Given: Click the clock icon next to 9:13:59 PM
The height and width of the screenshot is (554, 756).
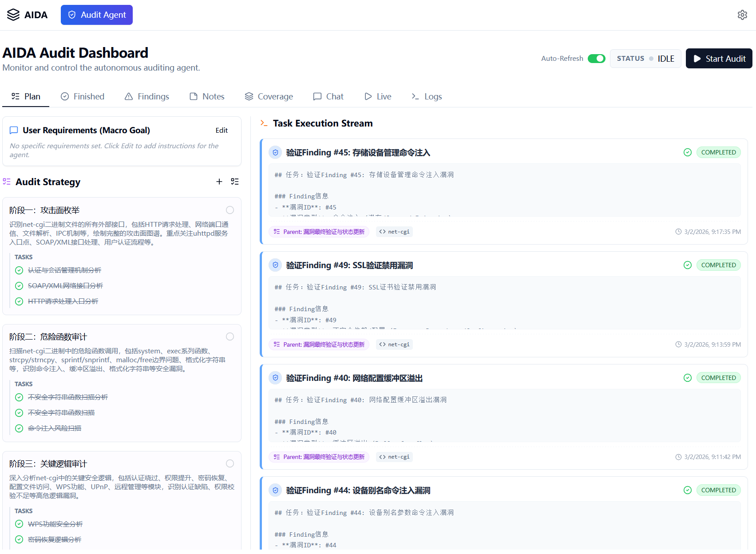Looking at the screenshot, I should pyautogui.click(x=678, y=344).
